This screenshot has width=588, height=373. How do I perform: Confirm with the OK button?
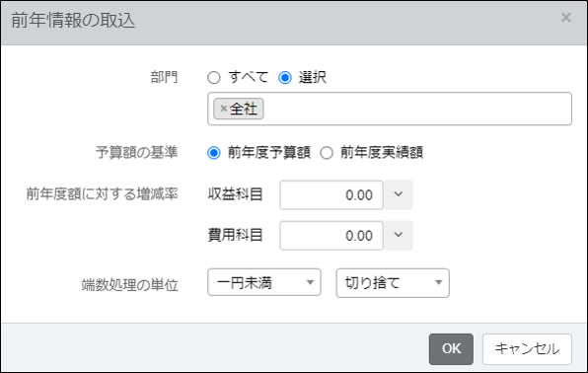point(451,349)
